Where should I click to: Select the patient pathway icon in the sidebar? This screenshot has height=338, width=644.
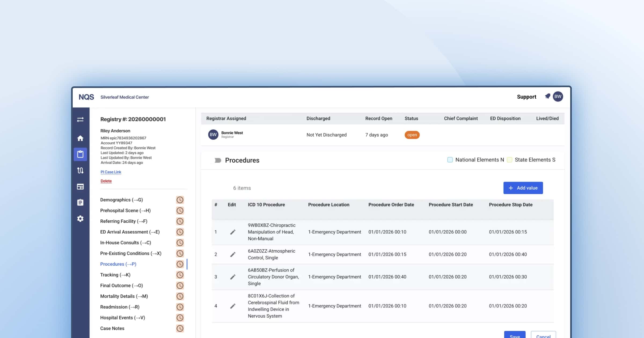(x=80, y=170)
